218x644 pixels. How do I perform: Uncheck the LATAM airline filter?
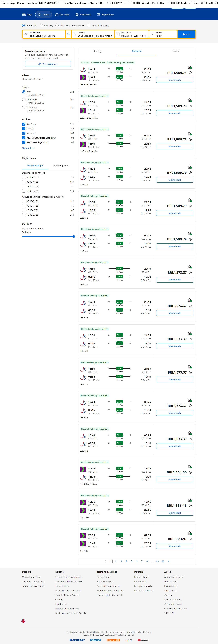(24, 129)
